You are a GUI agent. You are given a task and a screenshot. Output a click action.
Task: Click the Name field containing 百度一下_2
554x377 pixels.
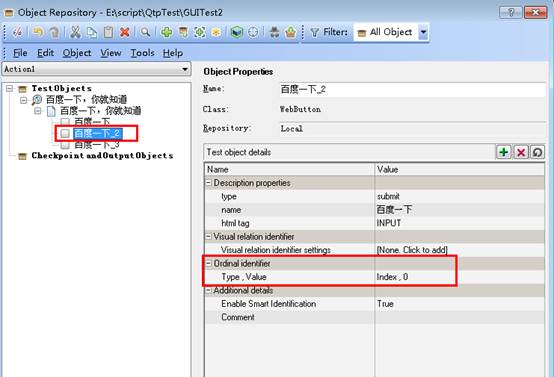click(412, 89)
